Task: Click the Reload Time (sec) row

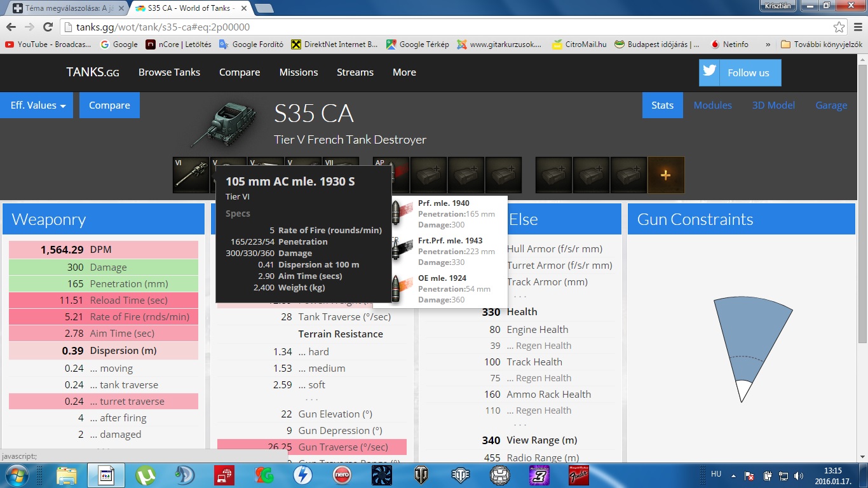Action: pyautogui.click(x=104, y=300)
